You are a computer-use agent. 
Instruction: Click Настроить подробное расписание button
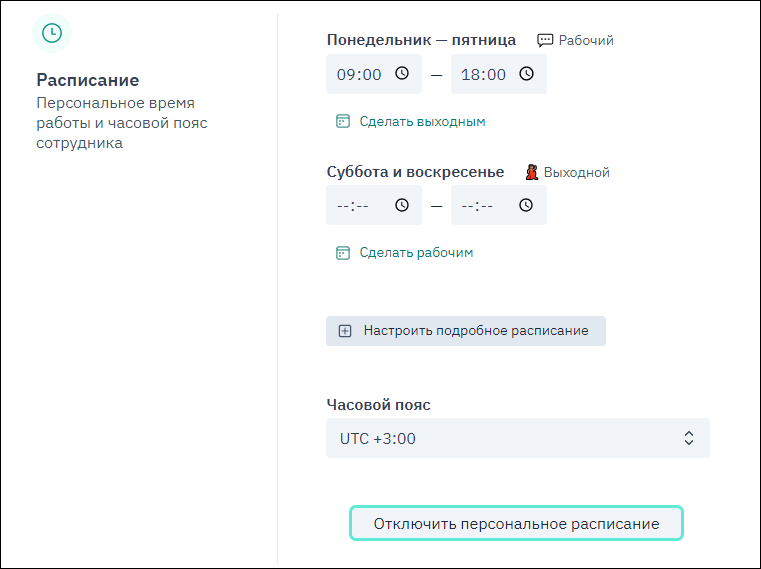pos(466,331)
